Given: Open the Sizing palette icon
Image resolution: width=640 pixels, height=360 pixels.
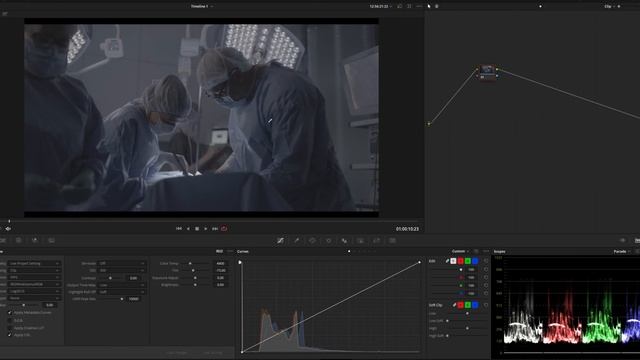Looking at the screenshot, I should [376, 240].
